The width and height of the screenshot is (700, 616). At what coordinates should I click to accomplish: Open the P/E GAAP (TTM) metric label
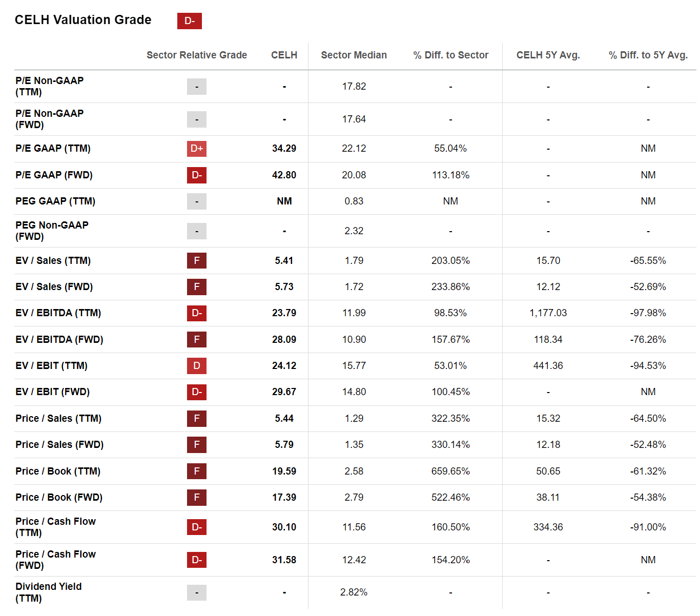pos(53,149)
